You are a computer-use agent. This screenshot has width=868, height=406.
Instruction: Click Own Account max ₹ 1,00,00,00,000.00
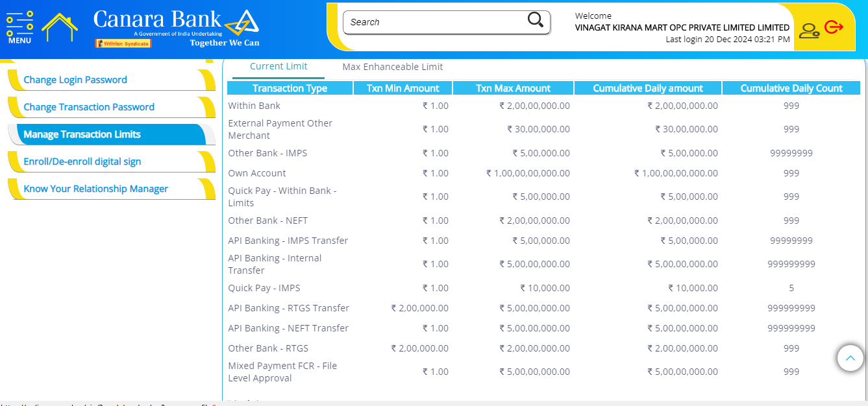(x=528, y=173)
